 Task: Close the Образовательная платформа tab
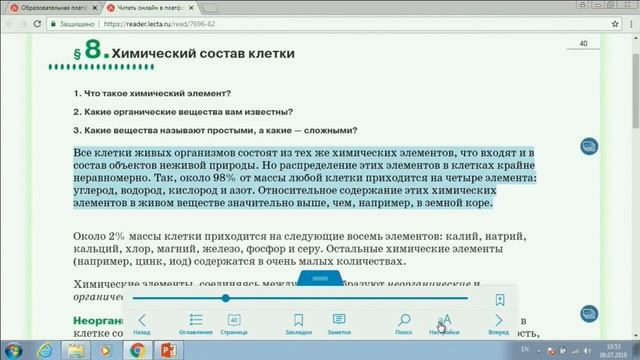click(x=95, y=8)
